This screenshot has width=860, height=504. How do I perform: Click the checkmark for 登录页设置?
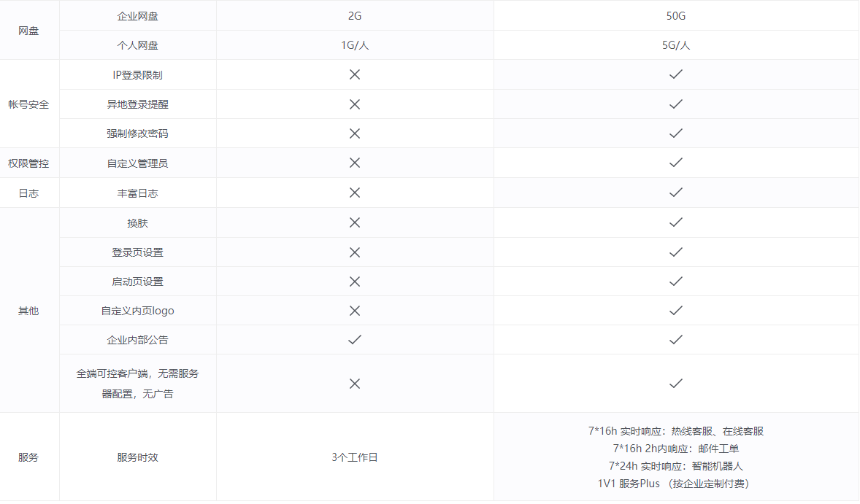coord(676,252)
